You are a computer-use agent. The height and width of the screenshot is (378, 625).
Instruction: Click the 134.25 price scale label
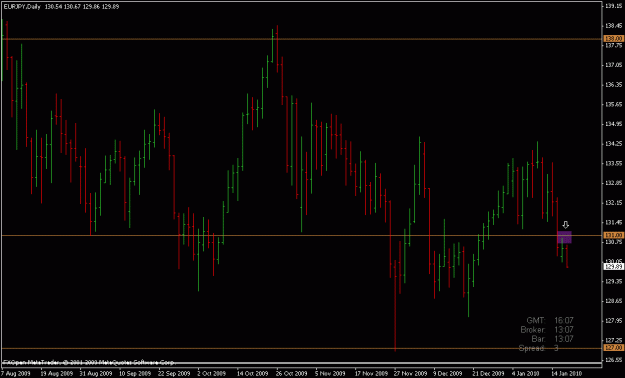(614, 144)
